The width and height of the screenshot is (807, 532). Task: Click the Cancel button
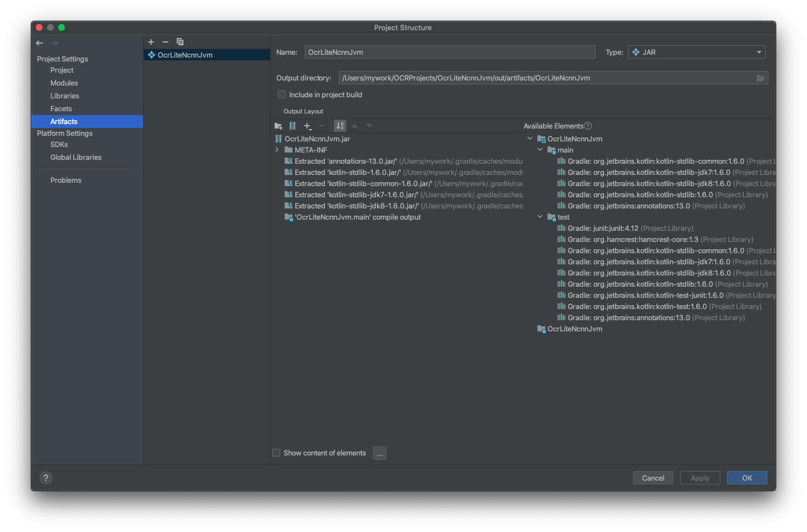(653, 478)
